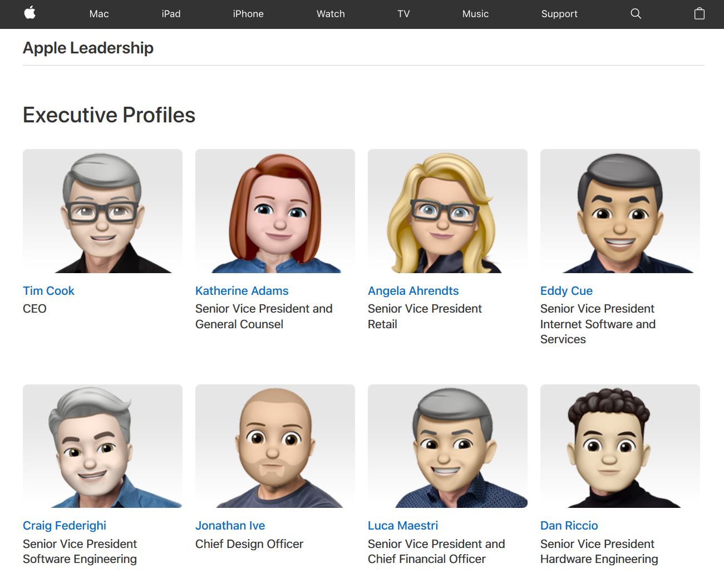Select the Hardware Engineering SVP's curly-haired memoji
The height and width of the screenshot is (588, 724).
(620, 446)
